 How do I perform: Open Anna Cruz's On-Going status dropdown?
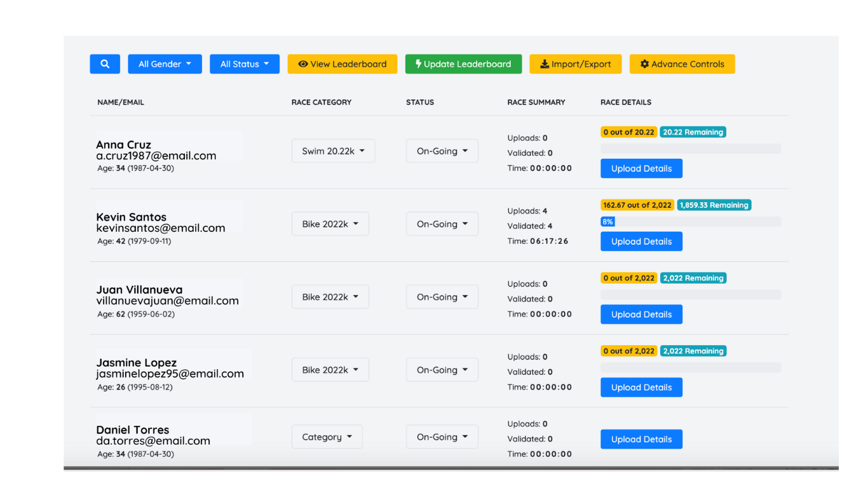(442, 151)
